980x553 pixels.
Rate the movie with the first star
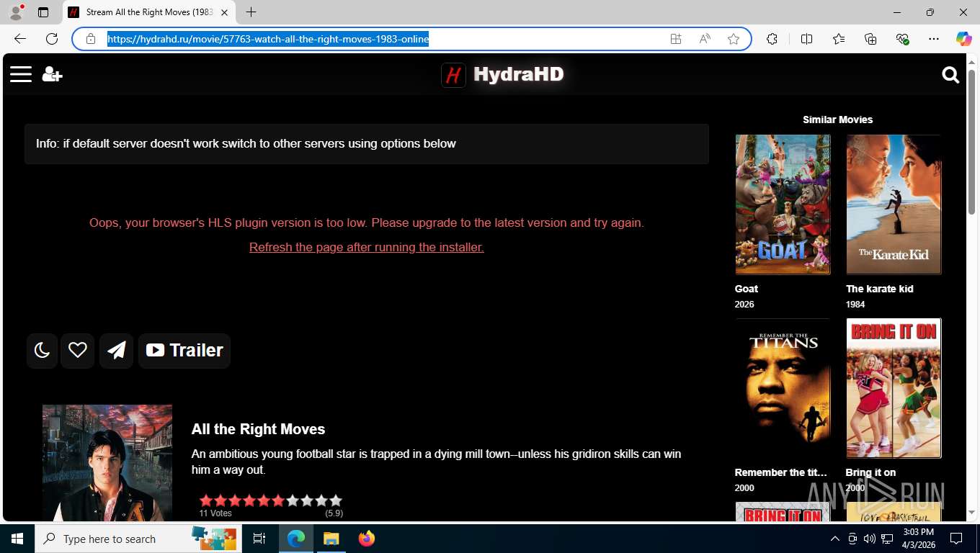pyautogui.click(x=206, y=500)
